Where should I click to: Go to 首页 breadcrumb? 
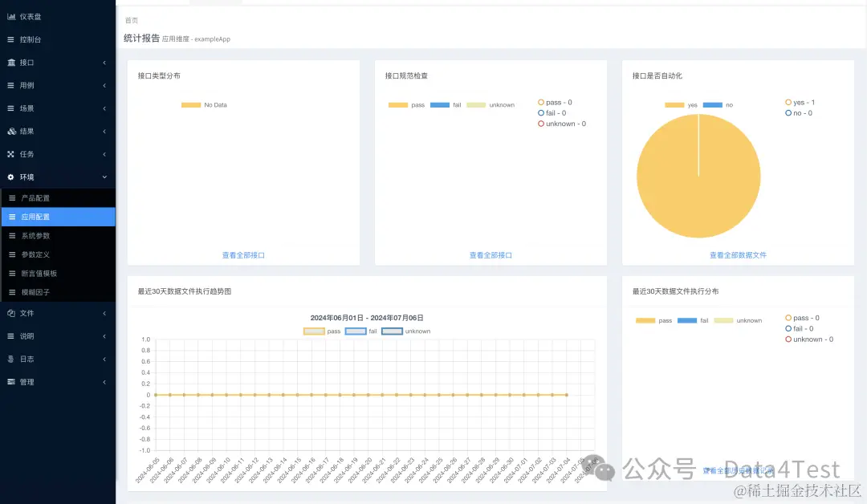coord(132,20)
